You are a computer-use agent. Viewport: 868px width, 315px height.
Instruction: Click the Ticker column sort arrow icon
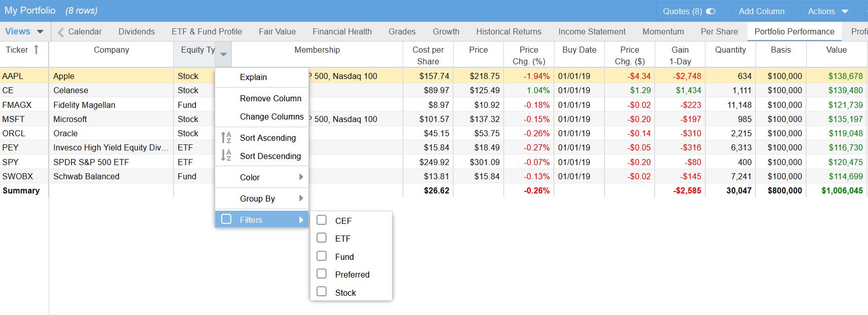coord(36,50)
